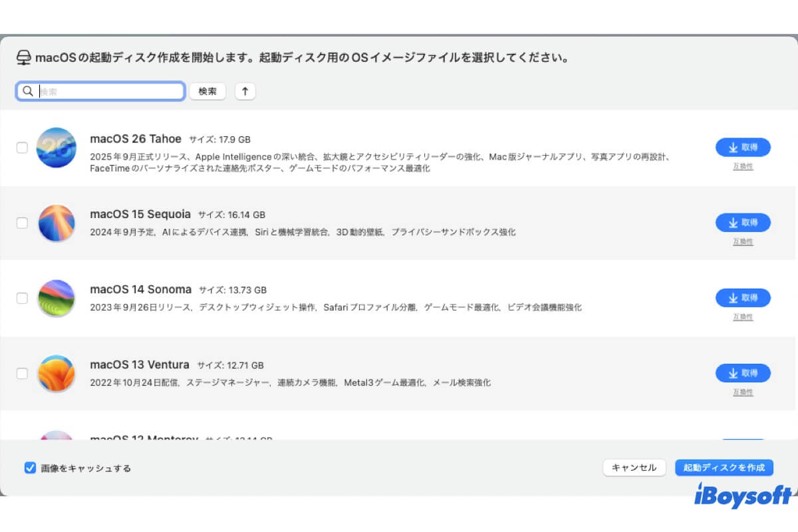This screenshot has width=798, height=532.
Task: Open the 互換性 link for macOS 26 Tahoe
Action: [744, 166]
